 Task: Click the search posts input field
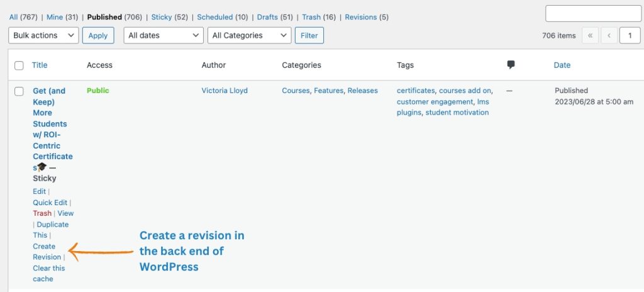point(592,13)
